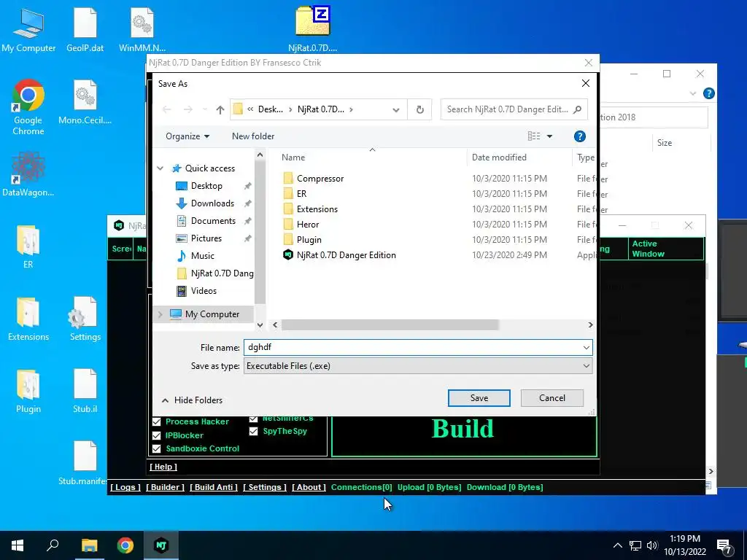This screenshot has height=560, width=747.
Task: Select the WinMM.N... desktop file
Action: point(142,29)
